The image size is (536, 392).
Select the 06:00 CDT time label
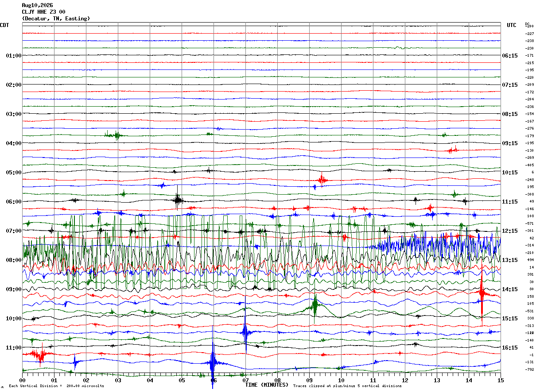(x=14, y=202)
